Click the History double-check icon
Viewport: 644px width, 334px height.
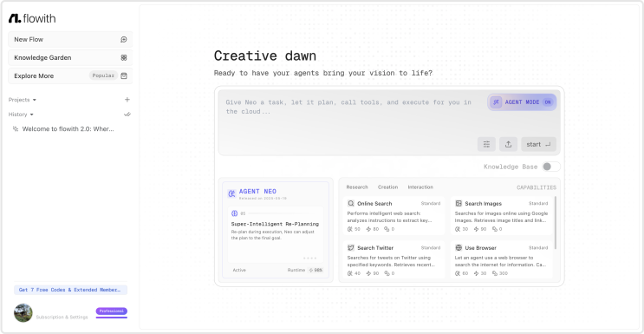click(127, 115)
